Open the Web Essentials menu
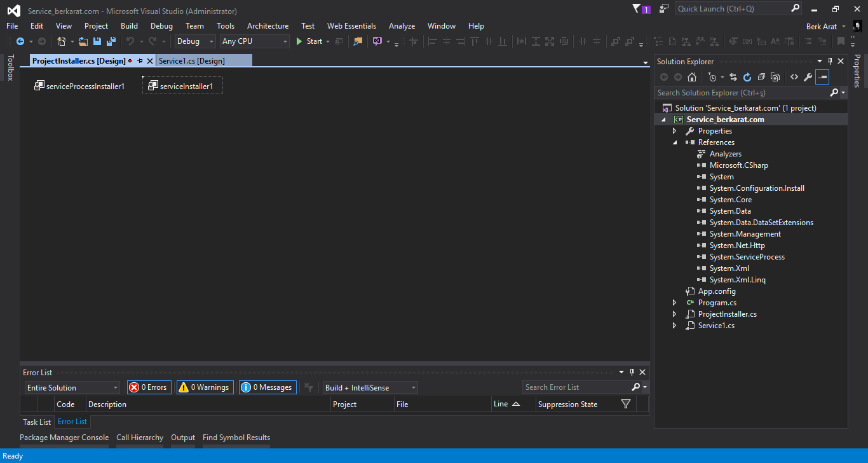 [351, 26]
